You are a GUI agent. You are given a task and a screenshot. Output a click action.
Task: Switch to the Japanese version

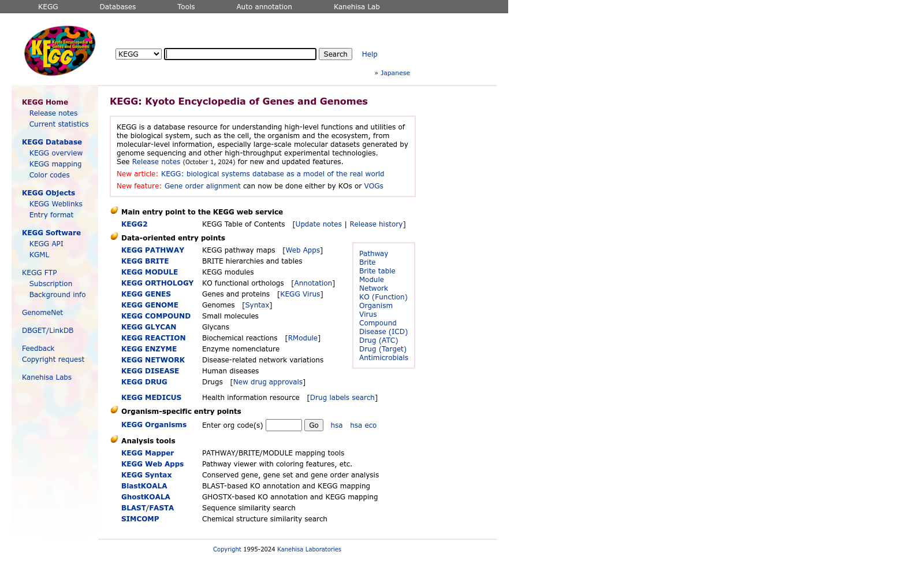tap(395, 73)
